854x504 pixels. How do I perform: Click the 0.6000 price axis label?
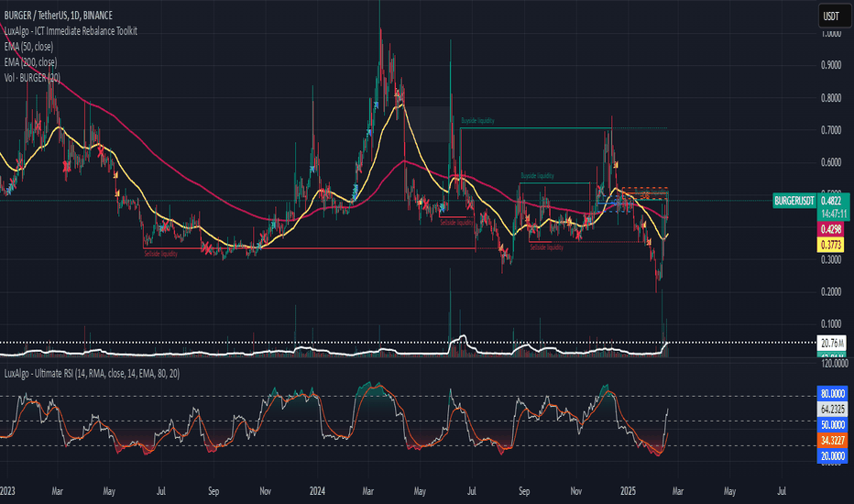[831, 162]
